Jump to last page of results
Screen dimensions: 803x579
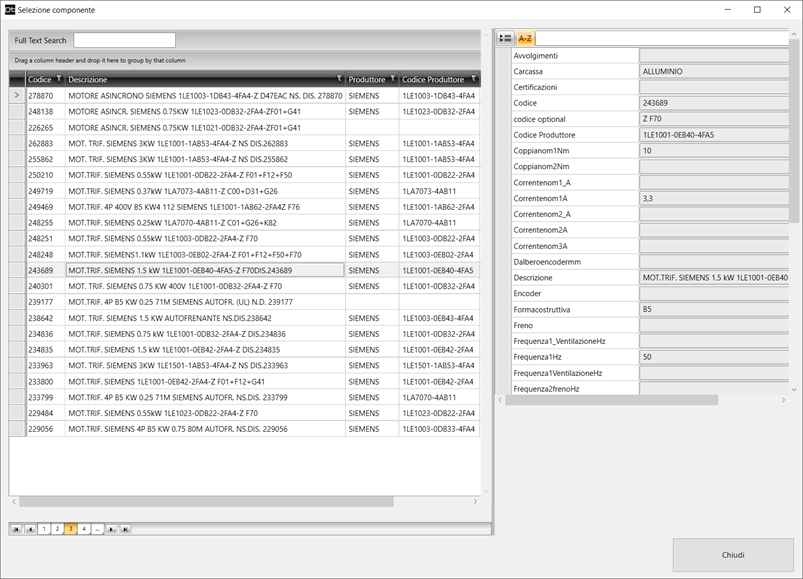[125, 529]
